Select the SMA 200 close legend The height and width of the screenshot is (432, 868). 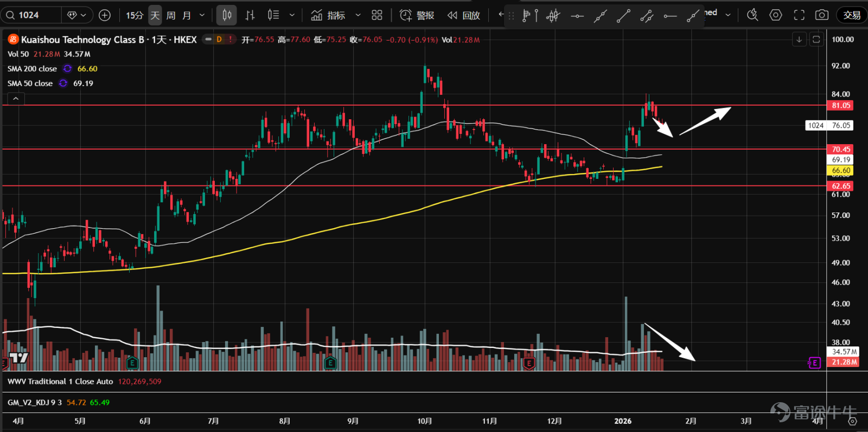(32, 69)
